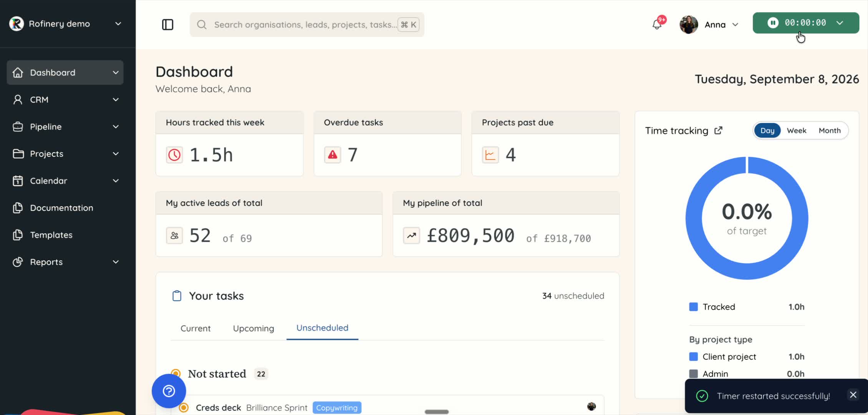868x415 pixels.
Task: Expand the timer dropdown arrow
Action: click(840, 23)
